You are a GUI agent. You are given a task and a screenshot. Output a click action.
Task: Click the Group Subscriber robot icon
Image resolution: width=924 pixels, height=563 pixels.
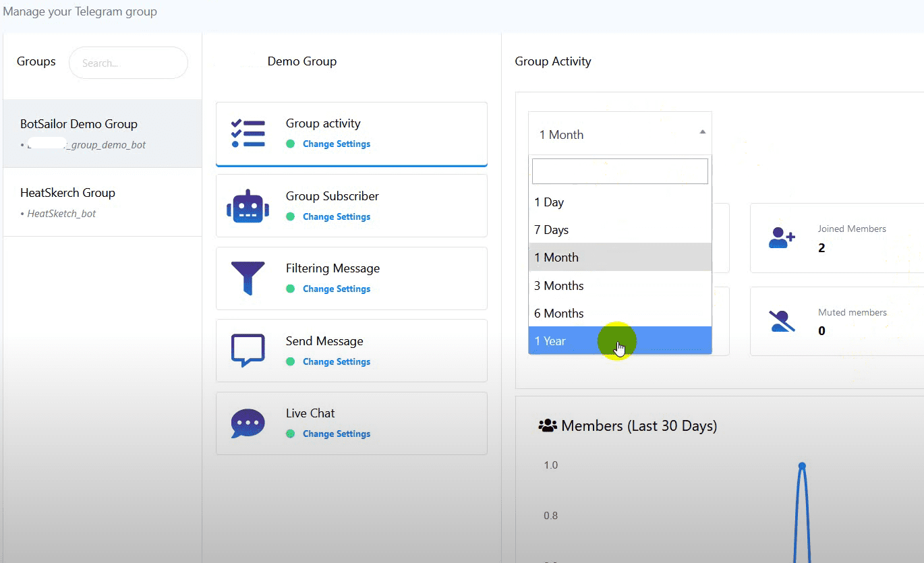pos(248,206)
